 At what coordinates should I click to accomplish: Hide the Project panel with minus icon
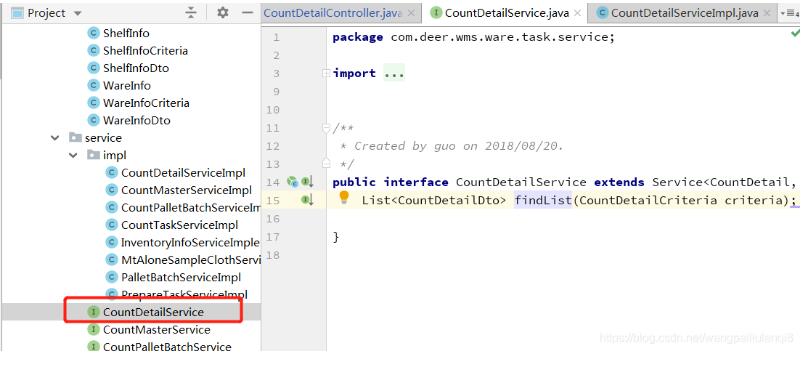point(247,13)
